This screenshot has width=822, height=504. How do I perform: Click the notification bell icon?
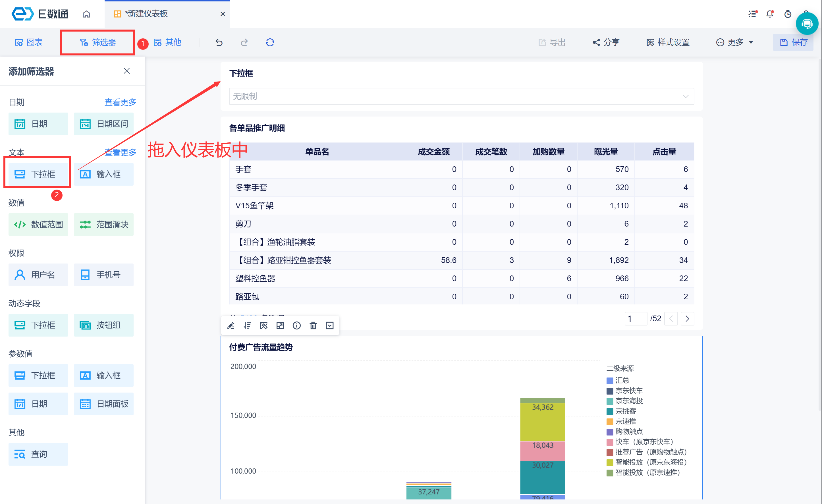pos(770,14)
